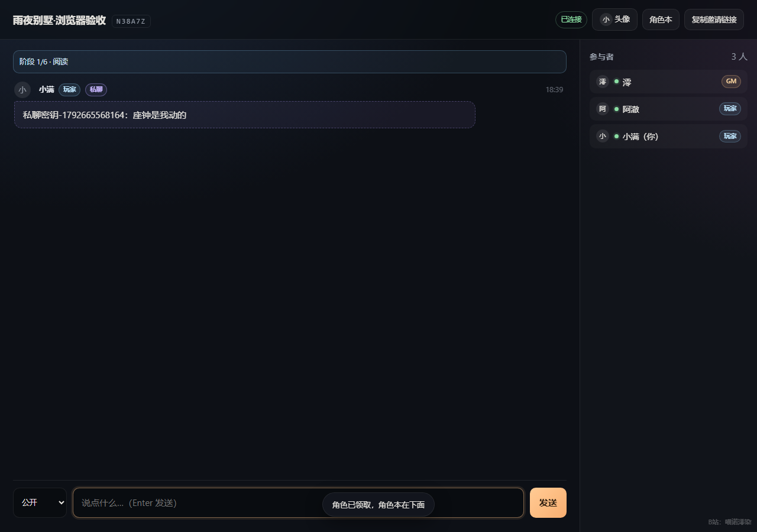Viewport: 757px width, 532px height.
Task: Click the private message bubble about 座钟
Action: [x=245, y=115]
